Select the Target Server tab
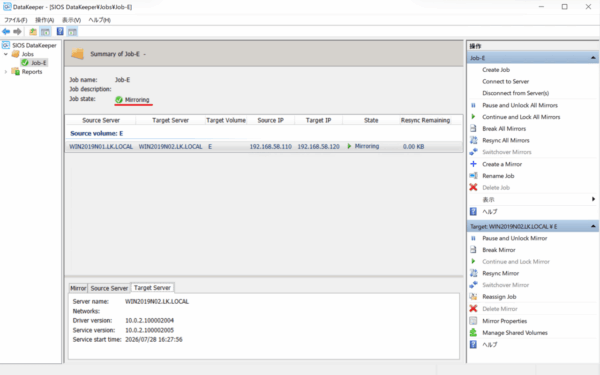This screenshot has height=375, width=600. [x=152, y=287]
